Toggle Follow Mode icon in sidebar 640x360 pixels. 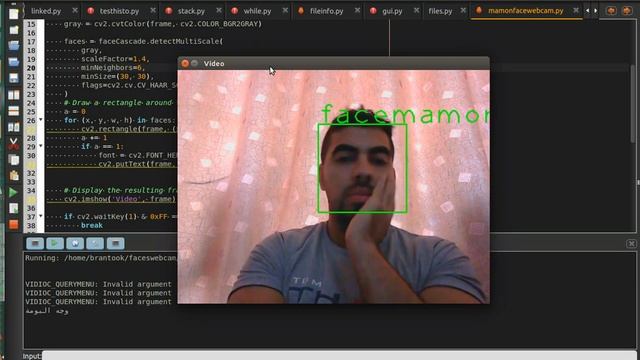pyautogui.click(x=13, y=127)
